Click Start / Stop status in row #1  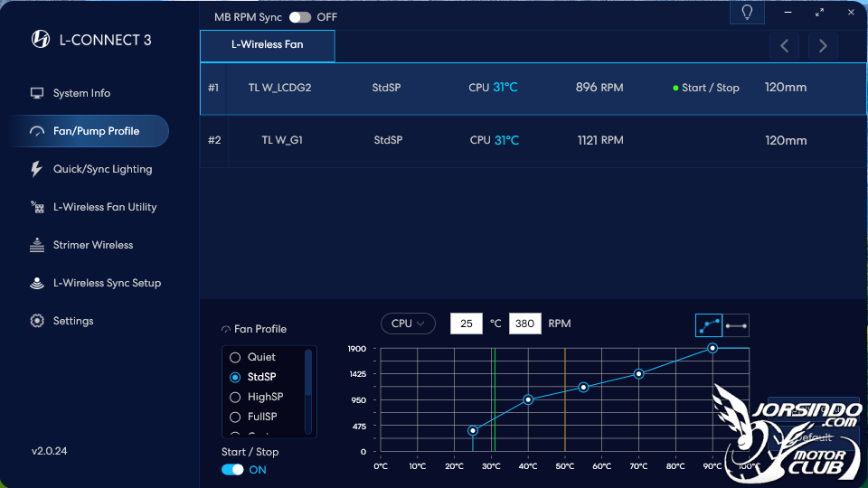(x=706, y=88)
